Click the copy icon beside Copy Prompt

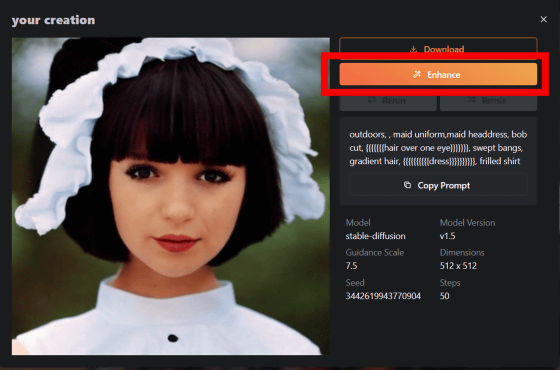[x=408, y=185]
